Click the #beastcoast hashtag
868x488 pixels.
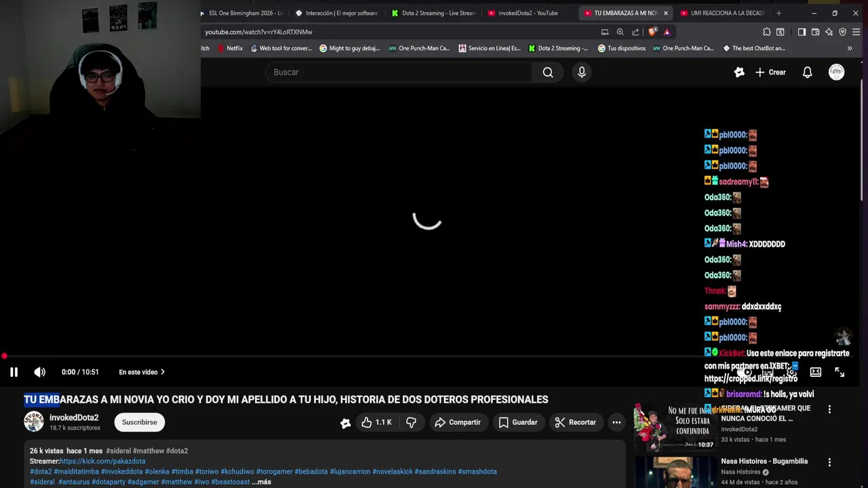click(x=231, y=482)
